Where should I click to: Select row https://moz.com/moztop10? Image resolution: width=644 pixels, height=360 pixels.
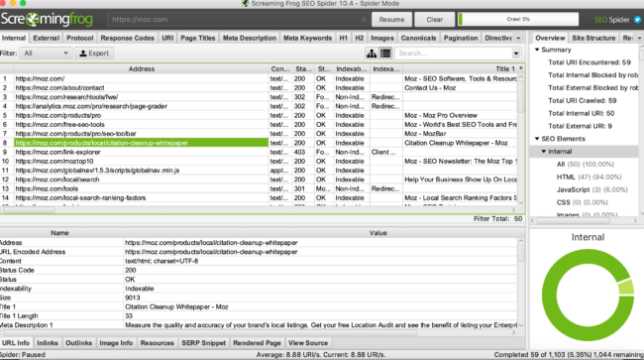259,161
